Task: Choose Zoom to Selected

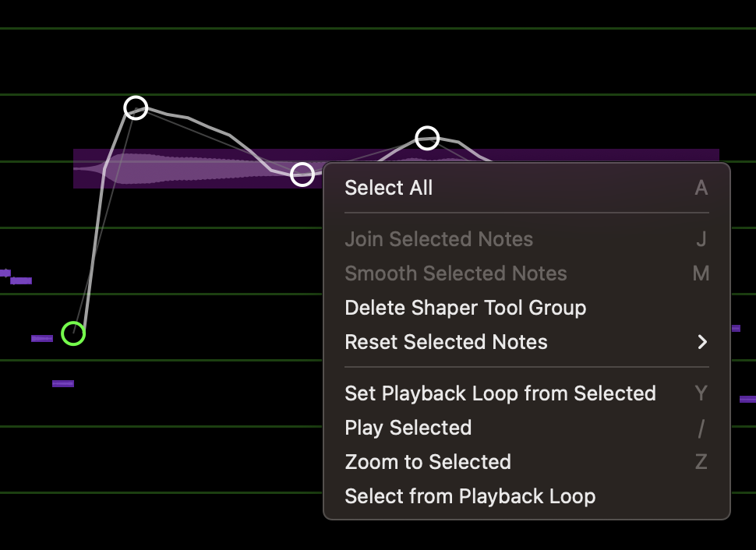Action: click(x=428, y=462)
